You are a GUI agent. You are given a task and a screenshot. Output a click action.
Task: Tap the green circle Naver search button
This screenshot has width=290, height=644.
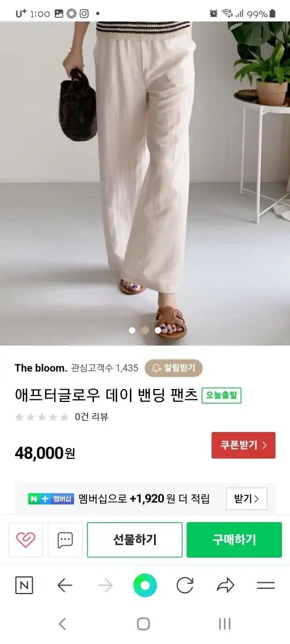tap(145, 586)
